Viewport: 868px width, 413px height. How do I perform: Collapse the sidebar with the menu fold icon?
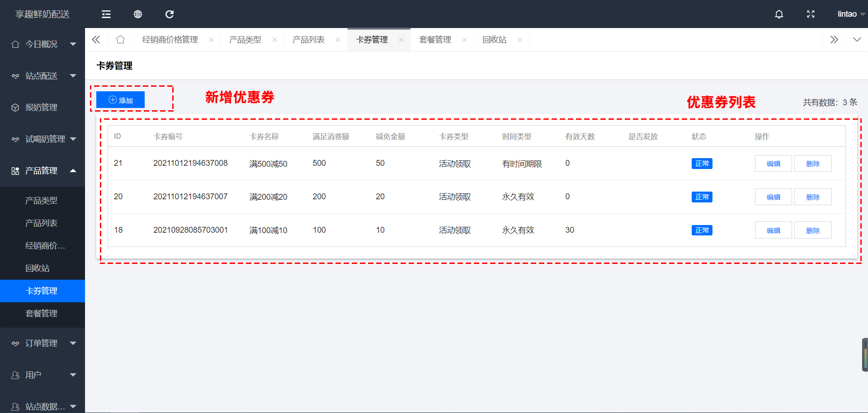[106, 14]
